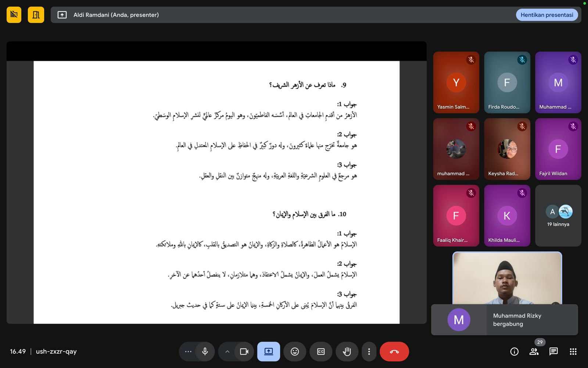Raise your hand in the meeting

(347, 351)
